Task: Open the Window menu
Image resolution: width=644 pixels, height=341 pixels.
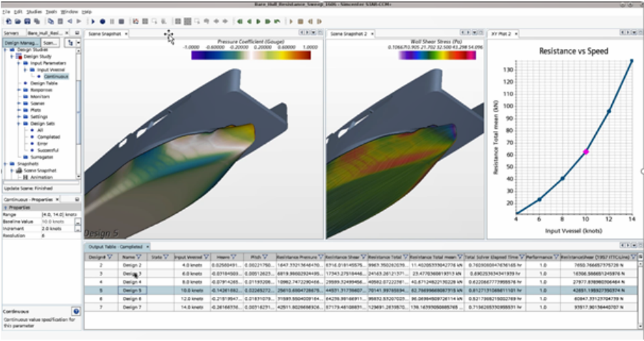Action: tap(69, 12)
